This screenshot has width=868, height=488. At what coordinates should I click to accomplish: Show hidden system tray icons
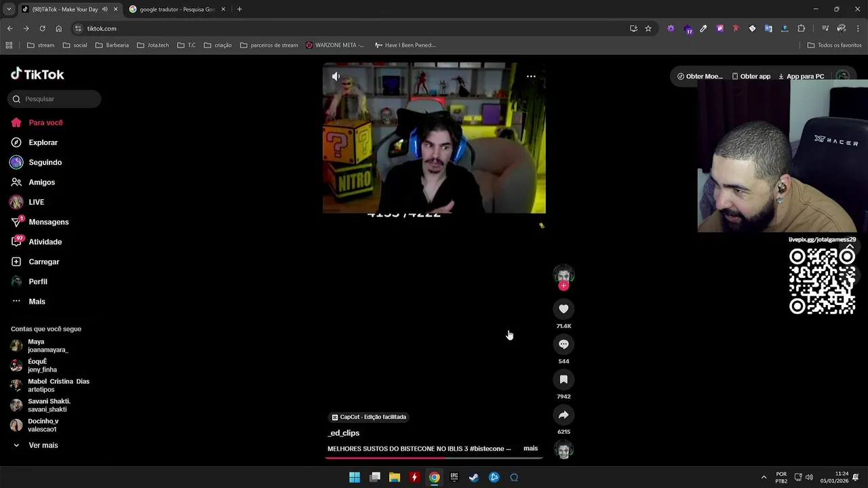(x=764, y=477)
